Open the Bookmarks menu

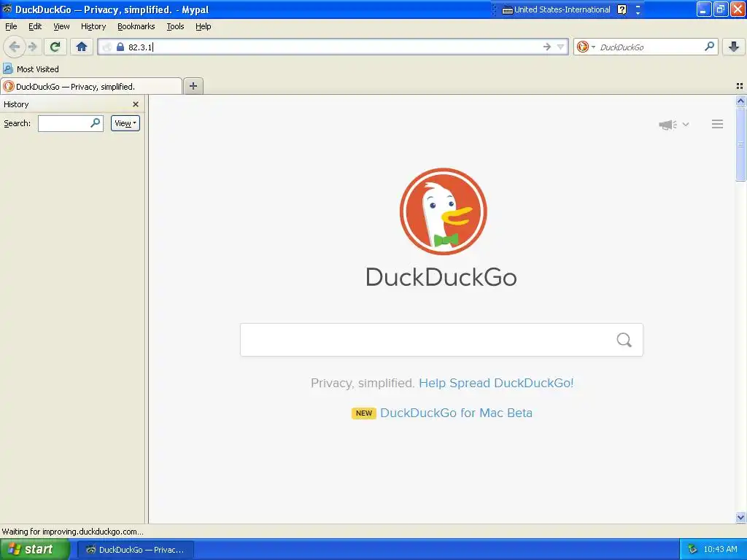(136, 26)
